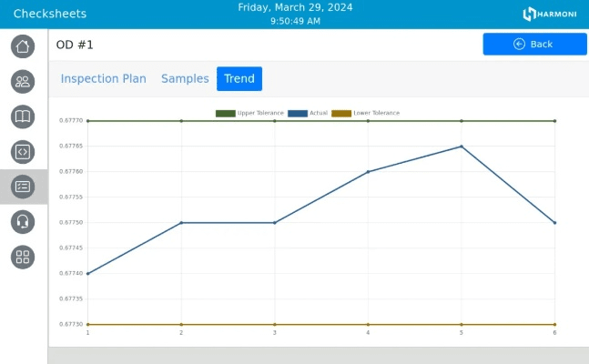Click the date and time display
Viewport: 589px width, 364px height.
click(x=295, y=14)
